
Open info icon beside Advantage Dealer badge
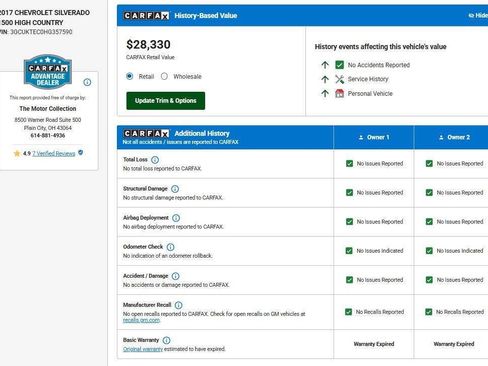pyautogui.click(x=87, y=82)
